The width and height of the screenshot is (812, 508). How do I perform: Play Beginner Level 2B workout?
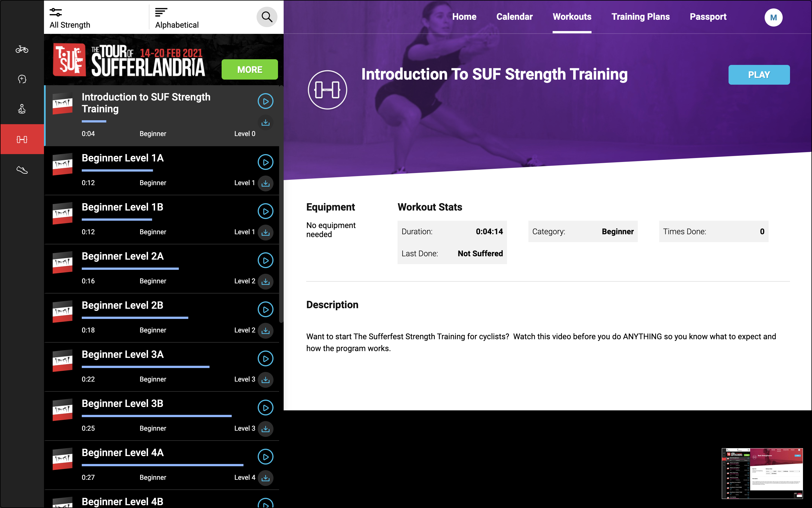coord(265,309)
